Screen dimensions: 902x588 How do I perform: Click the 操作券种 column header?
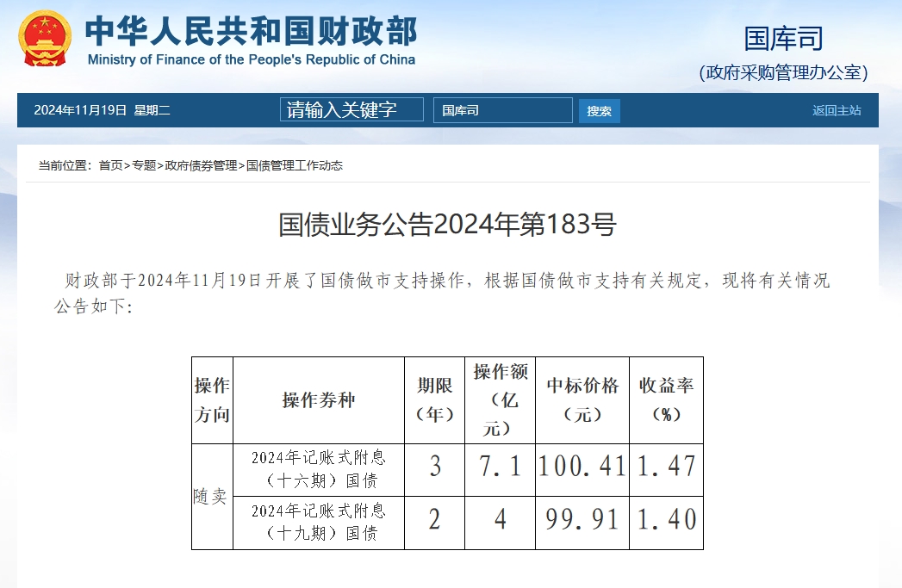coord(319,400)
